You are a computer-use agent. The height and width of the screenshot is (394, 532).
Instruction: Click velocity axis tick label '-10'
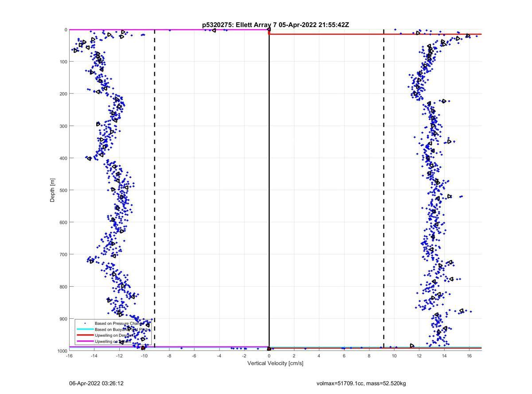(x=144, y=356)
